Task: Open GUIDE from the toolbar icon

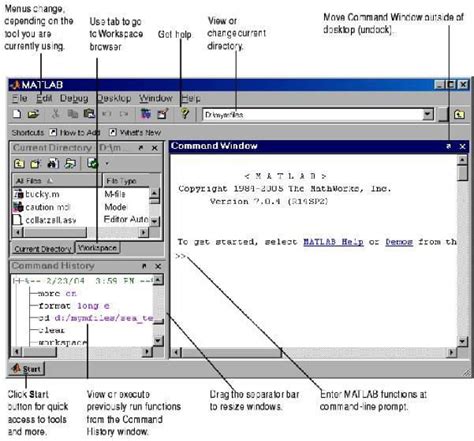Action: pyautogui.click(x=163, y=114)
